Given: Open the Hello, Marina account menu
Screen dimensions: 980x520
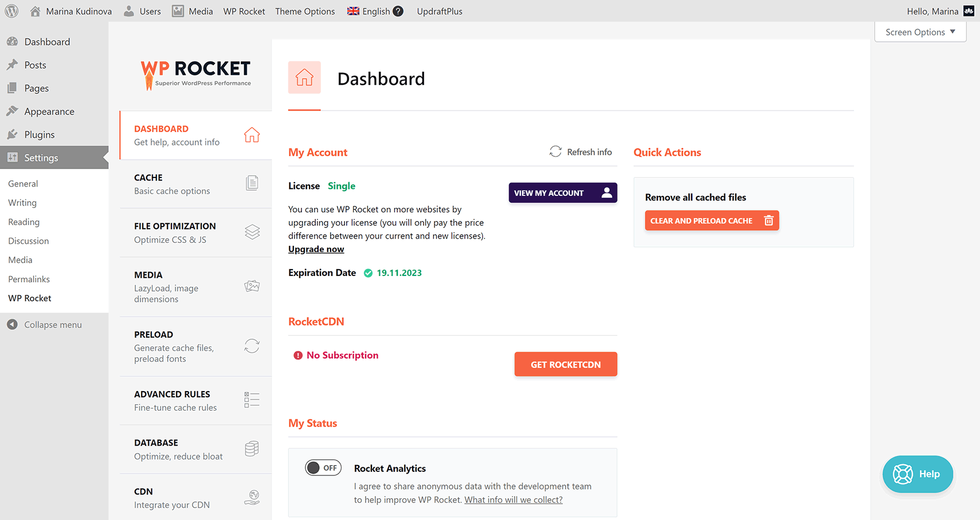Looking at the screenshot, I should click(x=940, y=11).
